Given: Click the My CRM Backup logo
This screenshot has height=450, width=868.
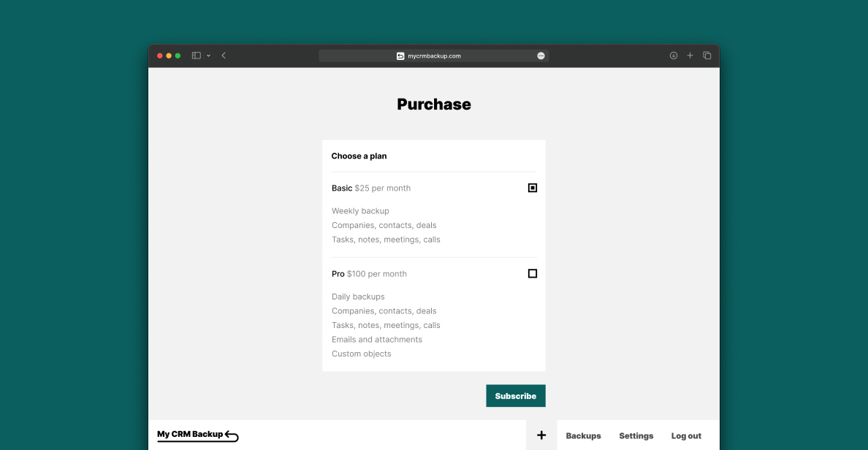Looking at the screenshot, I should 197,435.
